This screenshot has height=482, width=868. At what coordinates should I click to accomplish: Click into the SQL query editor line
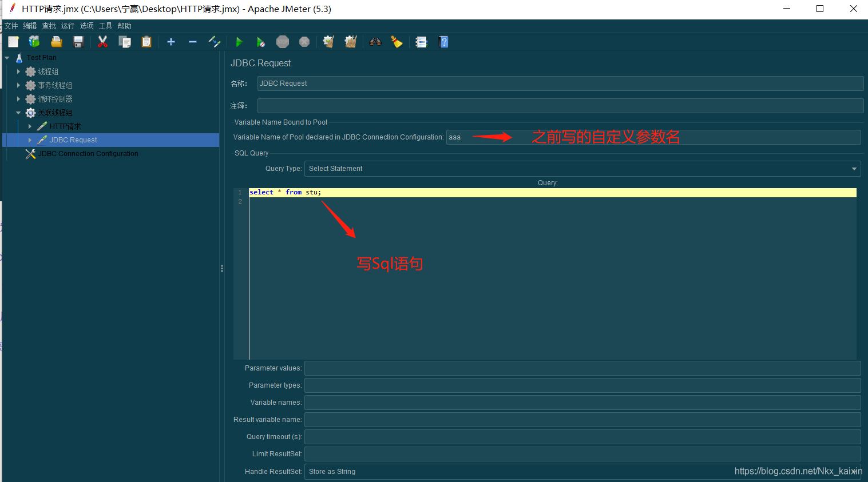pos(553,193)
